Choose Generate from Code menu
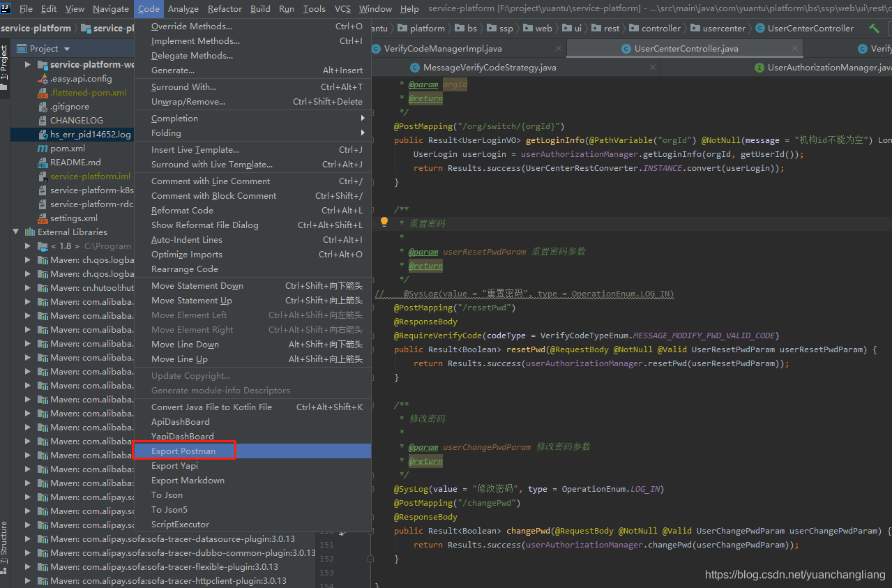 pos(252,70)
